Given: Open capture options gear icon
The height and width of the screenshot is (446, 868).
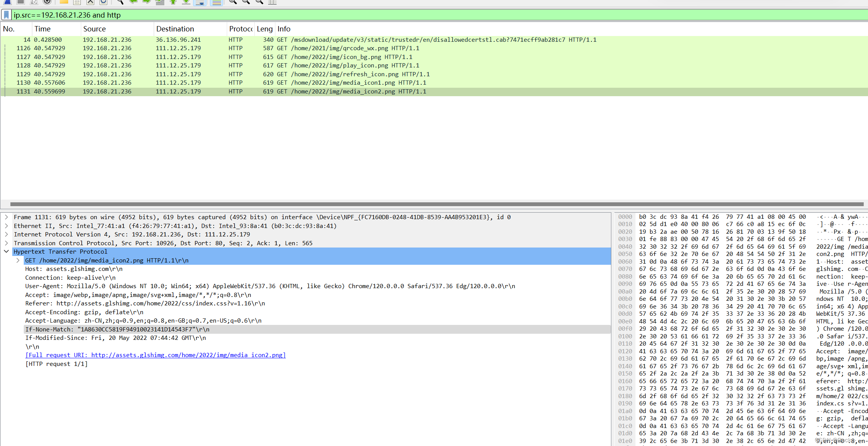Looking at the screenshot, I should 47,2.
